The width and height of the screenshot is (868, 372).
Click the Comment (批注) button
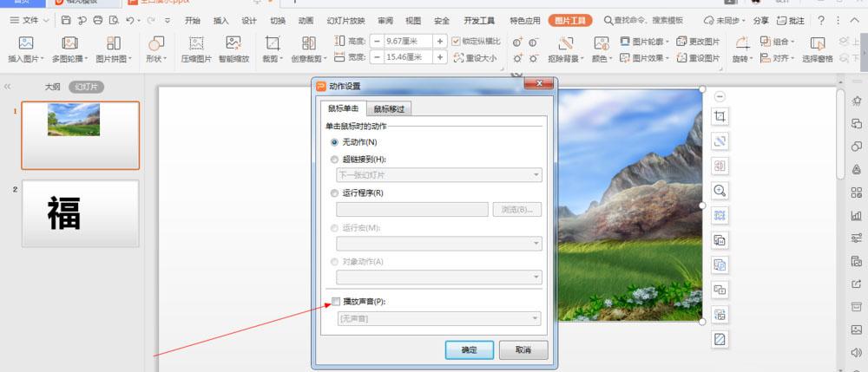pos(791,21)
